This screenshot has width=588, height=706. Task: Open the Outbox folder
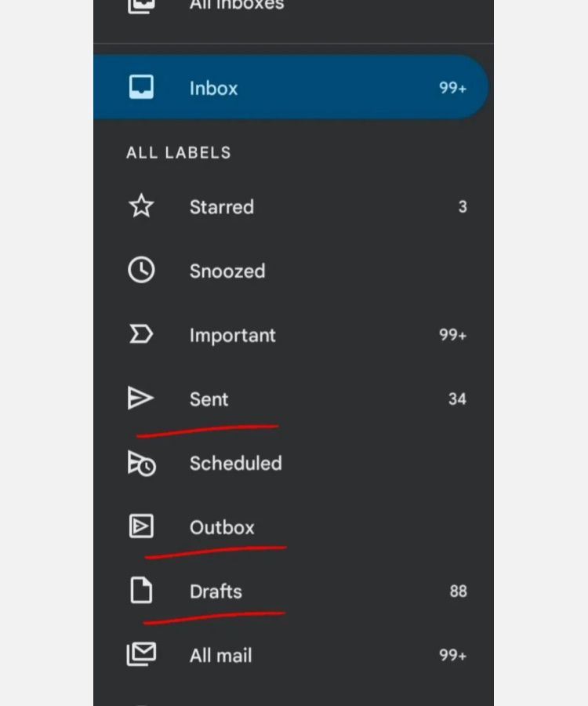click(293, 527)
